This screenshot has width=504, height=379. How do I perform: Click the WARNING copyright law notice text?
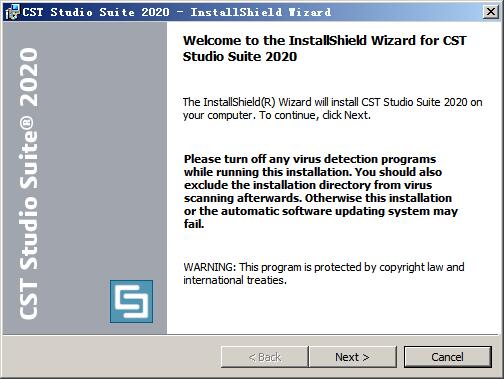(323, 273)
